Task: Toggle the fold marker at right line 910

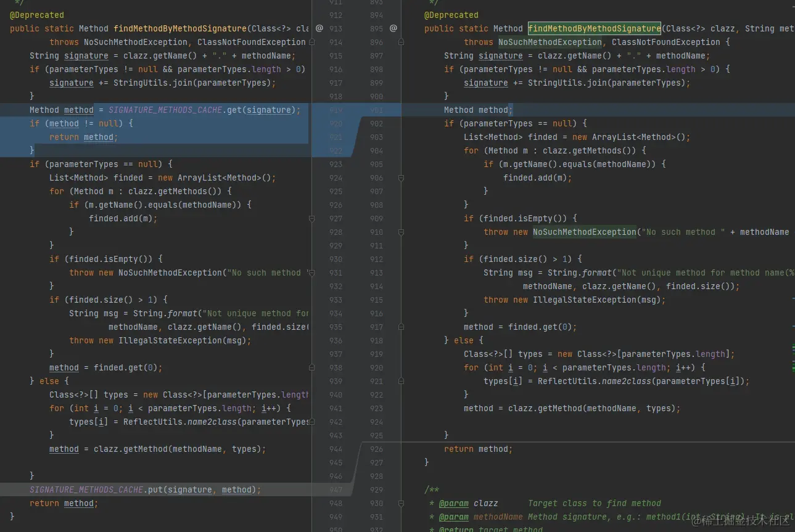Action: pyautogui.click(x=401, y=232)
